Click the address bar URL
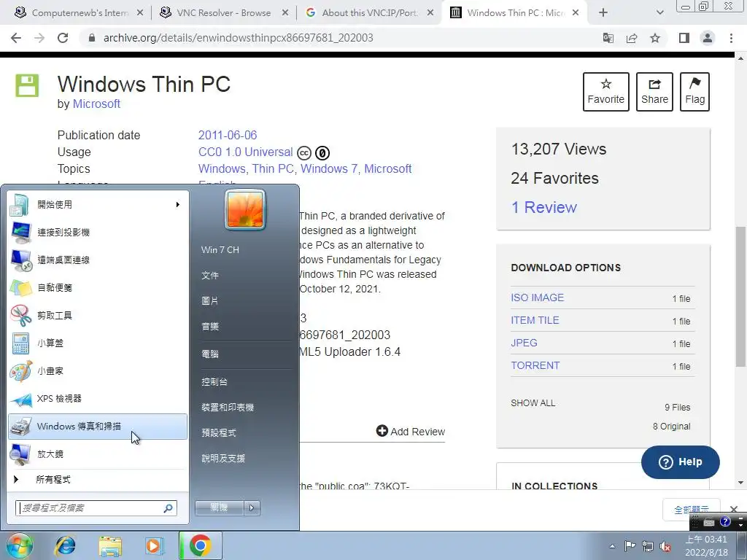747x560 pixels. [x=239, y=38]
